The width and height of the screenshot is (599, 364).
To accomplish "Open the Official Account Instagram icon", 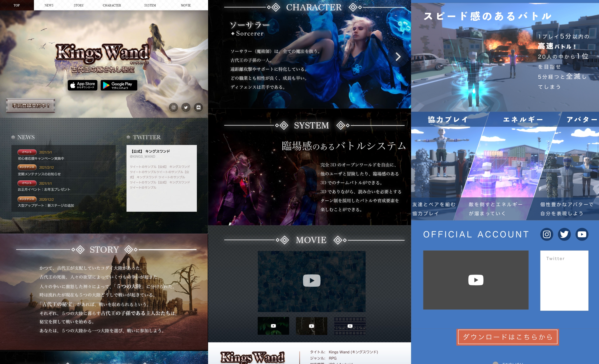I will [x=547, y=234].
